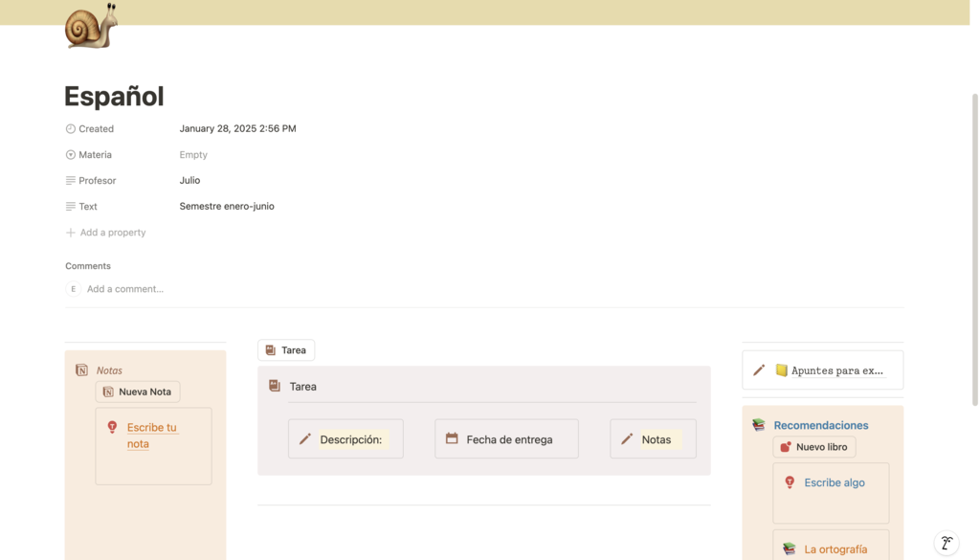The height and width of the screenshot is (560, 980).
Task: Click the italic Notas heading in left panel
Action: pos(109,370)
